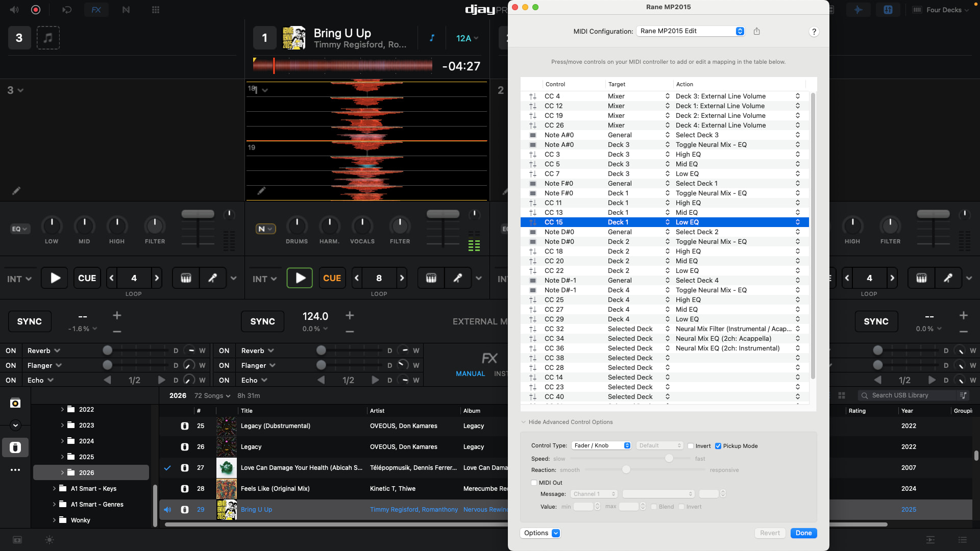
Task: Open the Control Type Fader / Knob dropdown
Action: 601,445
